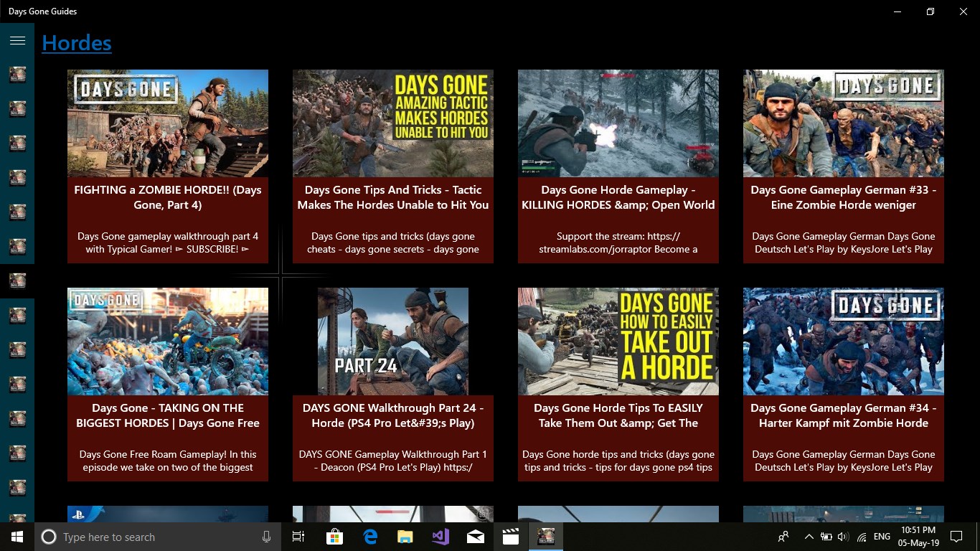Open the snowy horde shooting gameplay thumbnail
Screen dimensions: 980x551
coord(618,123)
